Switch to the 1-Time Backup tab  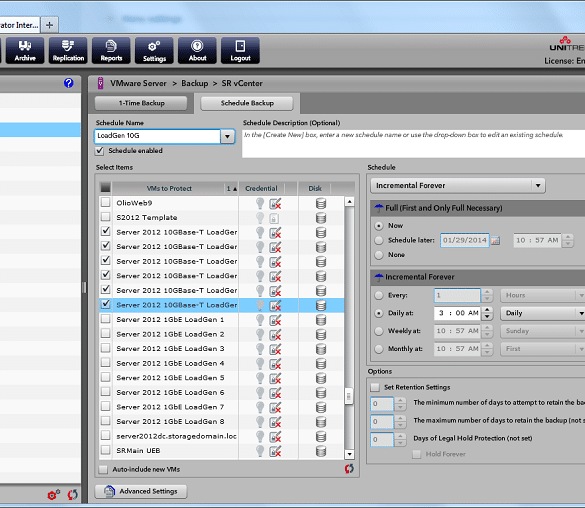pos(141,103)
